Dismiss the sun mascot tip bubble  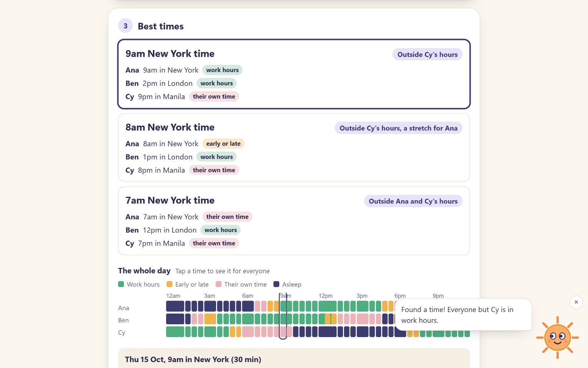point(576,302)
